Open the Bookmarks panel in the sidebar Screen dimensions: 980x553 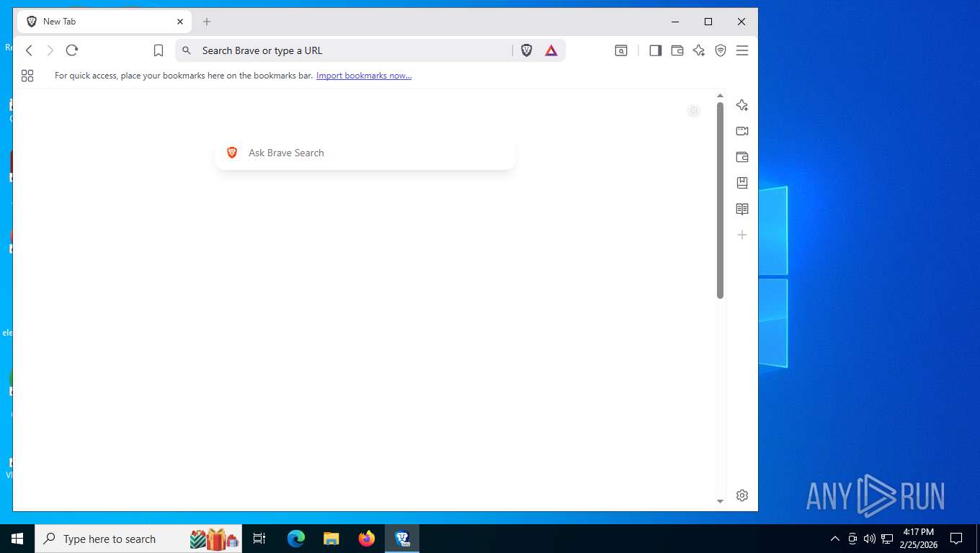pos(742,183)
